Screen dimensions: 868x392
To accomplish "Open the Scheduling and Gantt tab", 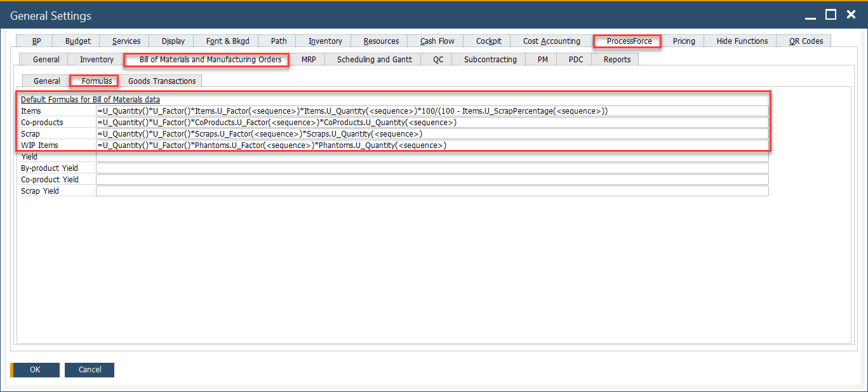I will pos(374,60).
